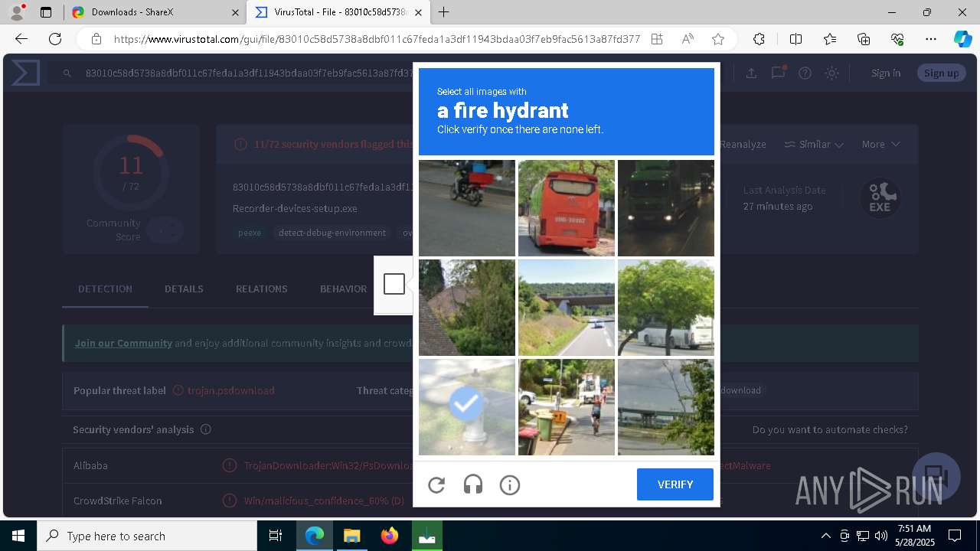Select the overgrown roof image tile
The width and height of the screenshot is (980, 551).
coord(467,308)
